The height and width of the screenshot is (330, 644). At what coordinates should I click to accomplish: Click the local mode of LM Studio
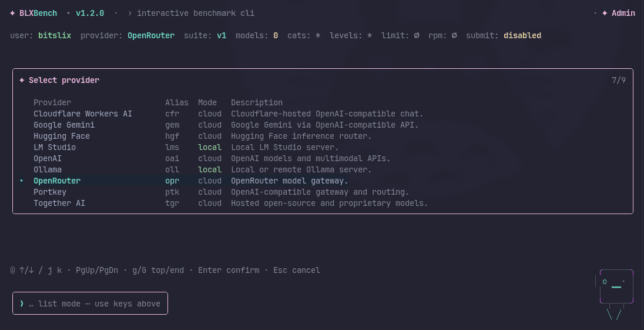pos(210,147)
